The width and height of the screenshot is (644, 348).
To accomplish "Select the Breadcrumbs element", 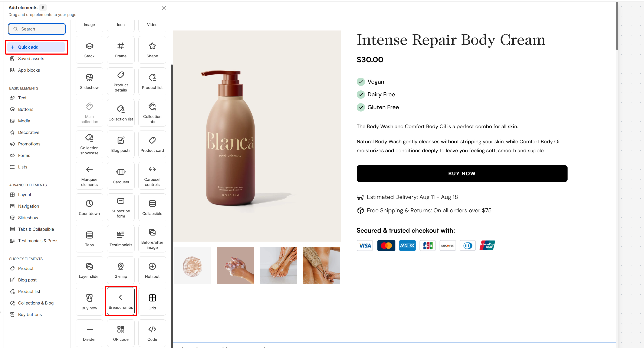I will [x=121, y=301].
